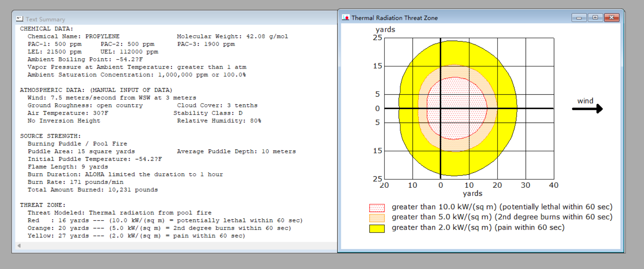Click the 'PAC-1: 500 ppm' value
Image resolution: width=644 pixels, height=269 pixels.
click(54, 44)
